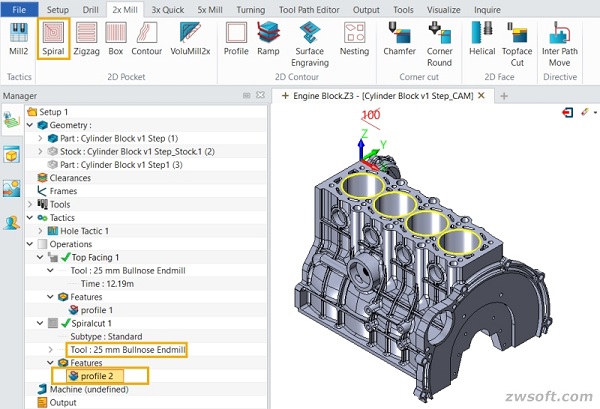Expand the Tools tree node
Image resolution: width=600 pixels, height=409 pixels.
click(30, 204)
